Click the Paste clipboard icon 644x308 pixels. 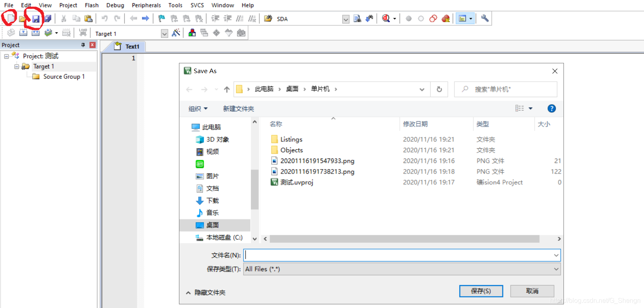point(88,19)
